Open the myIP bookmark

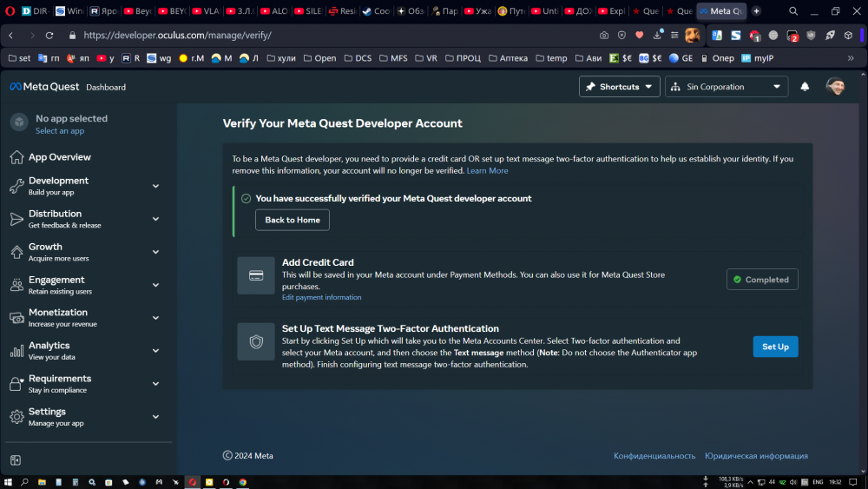pos(757,58)
